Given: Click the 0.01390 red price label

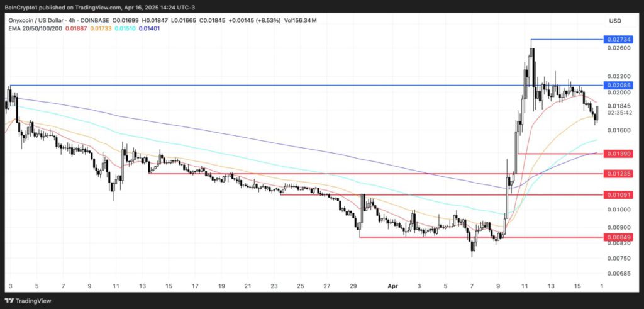Looking at the screenshot, I should [x=618, y=154].
